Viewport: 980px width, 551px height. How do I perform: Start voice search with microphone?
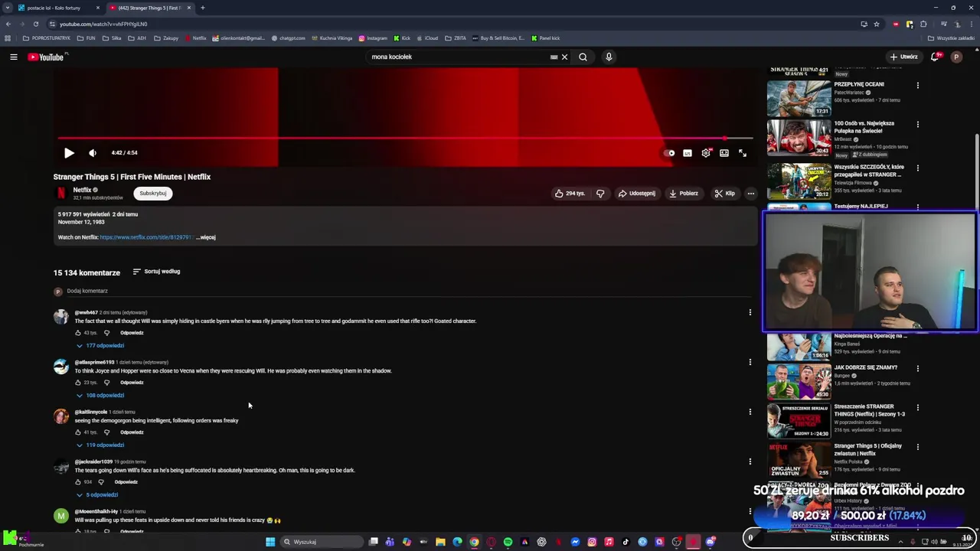coord(609,57)
